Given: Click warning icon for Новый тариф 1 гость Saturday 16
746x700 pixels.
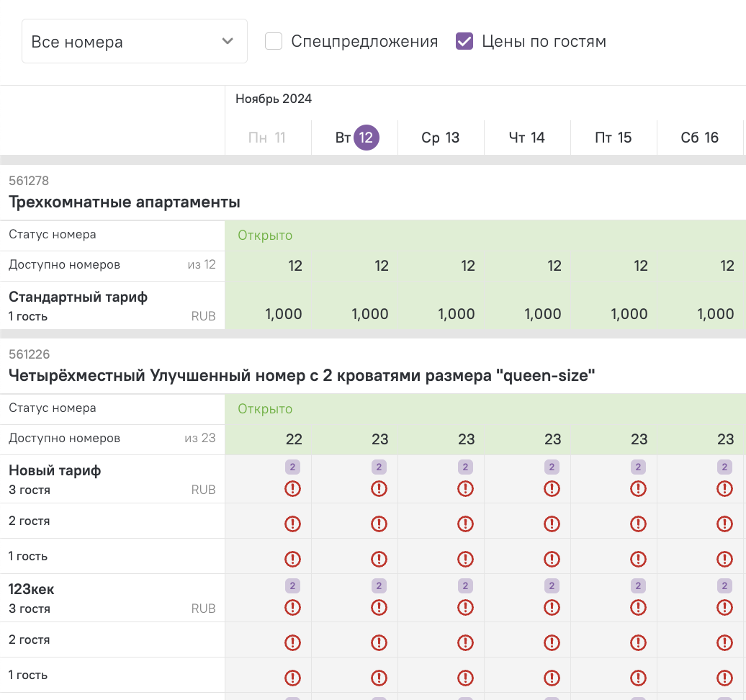Looking at the screenshot, I should tap(724, 559).
